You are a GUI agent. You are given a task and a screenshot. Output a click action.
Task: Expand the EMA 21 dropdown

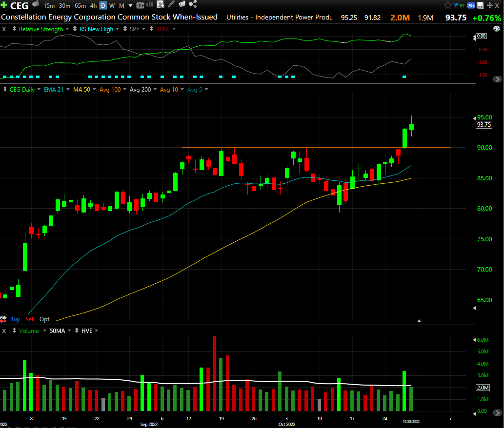(x=68, y=89)
